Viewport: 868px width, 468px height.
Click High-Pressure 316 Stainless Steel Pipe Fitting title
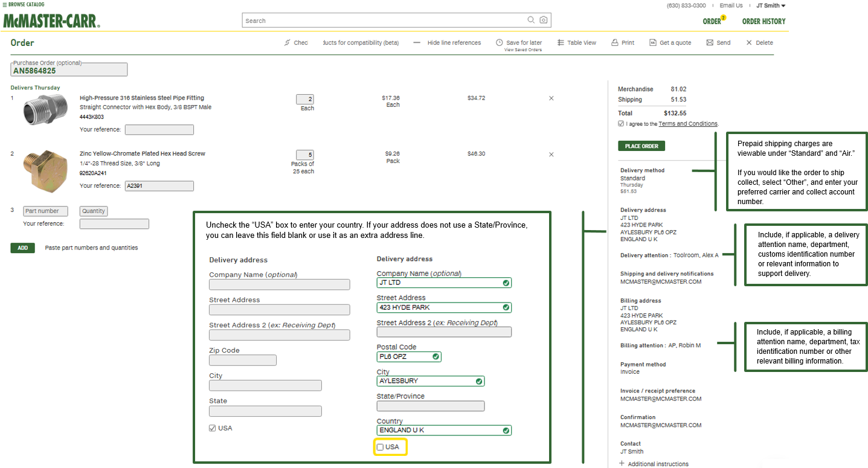click(142, 98)
